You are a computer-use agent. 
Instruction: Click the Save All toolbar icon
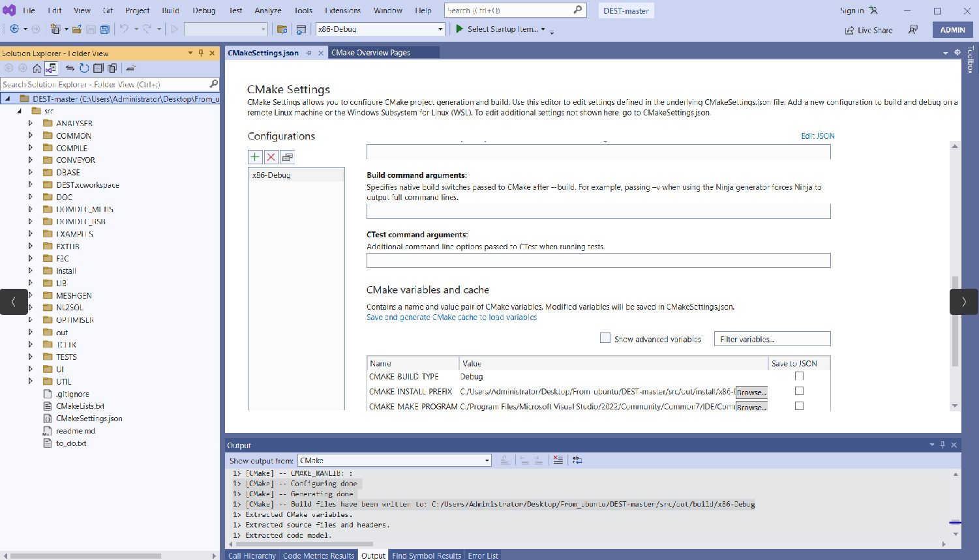click(x=104, y=29)
